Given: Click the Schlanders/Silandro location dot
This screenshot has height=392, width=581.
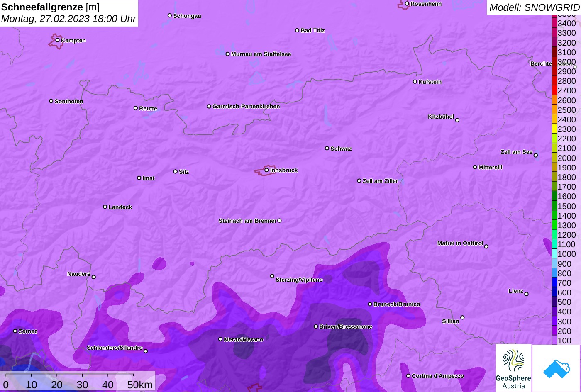Looking at the screenshot, I should pyautogui.click(x=146, y=351).
